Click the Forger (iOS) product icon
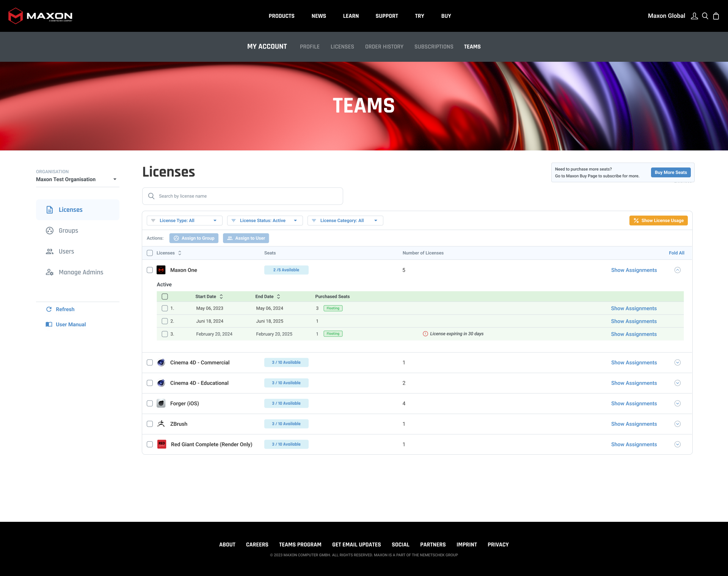 [x=161, y=403]
